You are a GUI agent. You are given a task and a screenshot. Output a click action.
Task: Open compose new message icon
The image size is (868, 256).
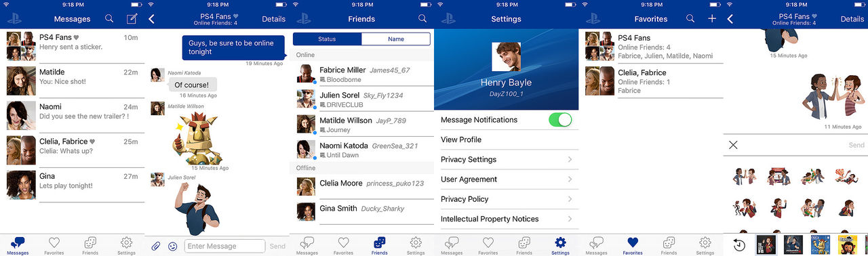click(132, 19)
